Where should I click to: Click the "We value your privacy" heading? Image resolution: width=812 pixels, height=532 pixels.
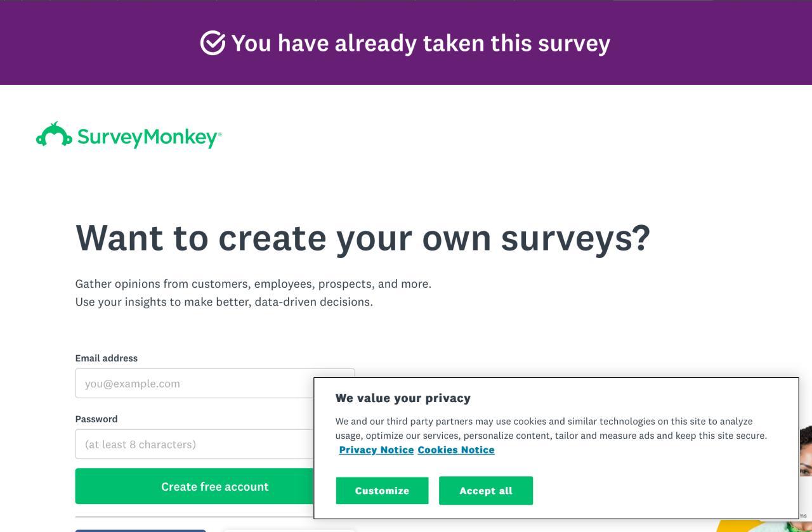403,398
